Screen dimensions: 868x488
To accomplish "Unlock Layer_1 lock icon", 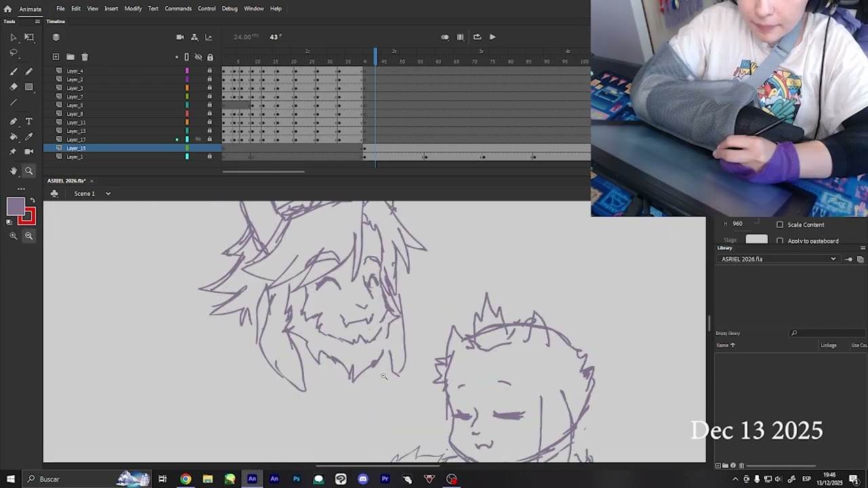I will pos(210,157).
